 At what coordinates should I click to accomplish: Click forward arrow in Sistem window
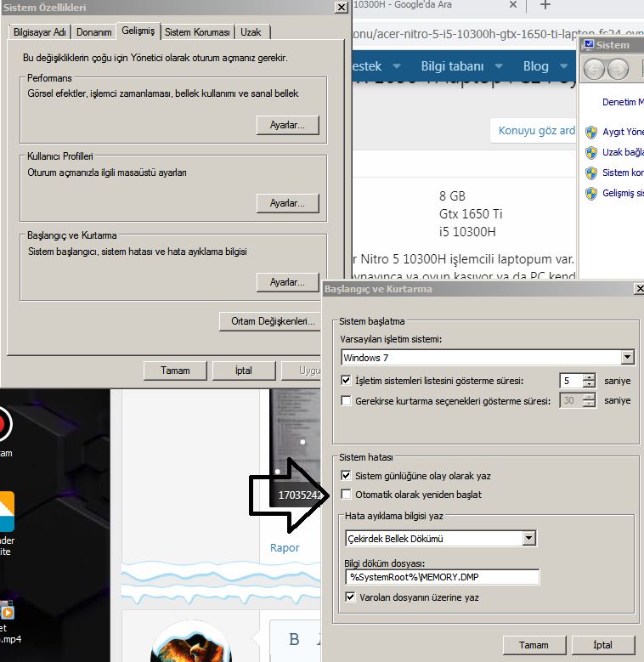(619, 69)
